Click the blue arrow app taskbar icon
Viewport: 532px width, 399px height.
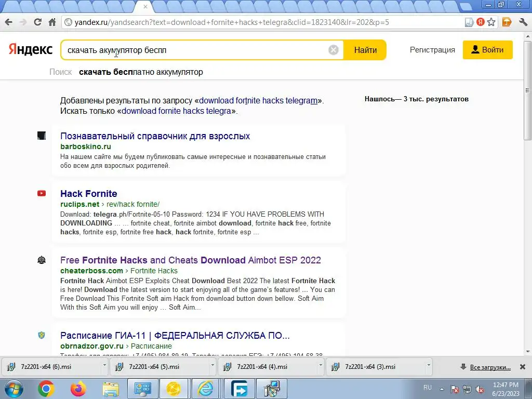coord(238,389)
